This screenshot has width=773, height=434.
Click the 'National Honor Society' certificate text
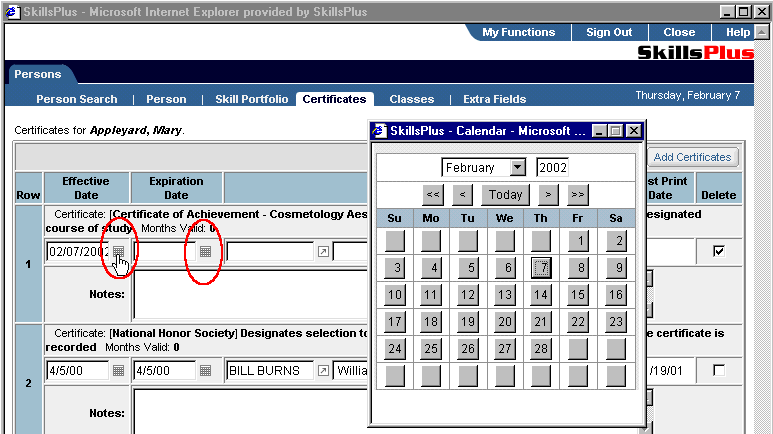[x=173, y=333]
